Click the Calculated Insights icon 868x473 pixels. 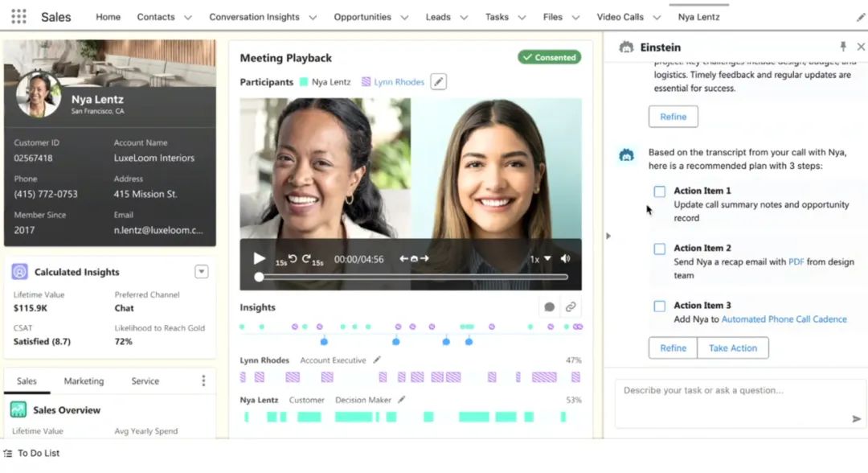pos(19,271)
